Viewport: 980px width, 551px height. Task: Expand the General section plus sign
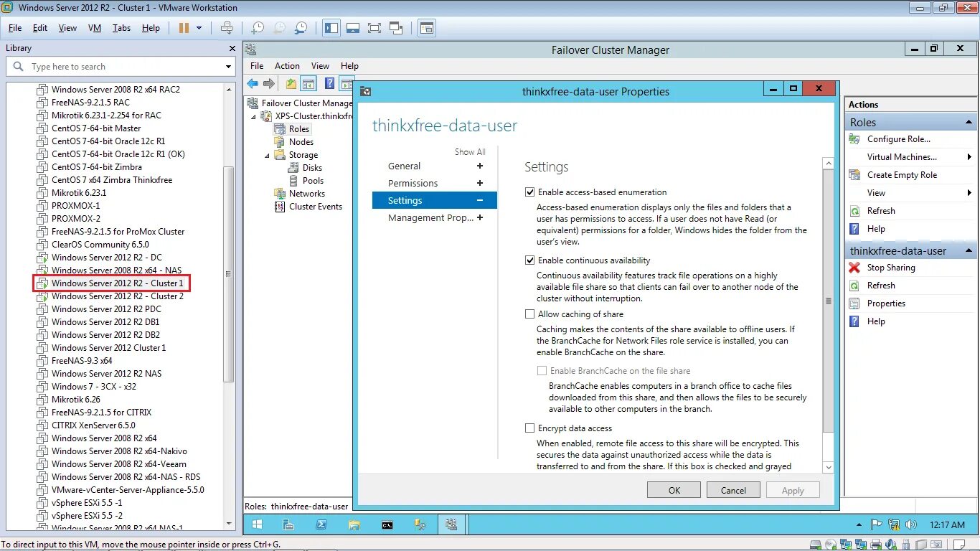click(x=480, y=166)
